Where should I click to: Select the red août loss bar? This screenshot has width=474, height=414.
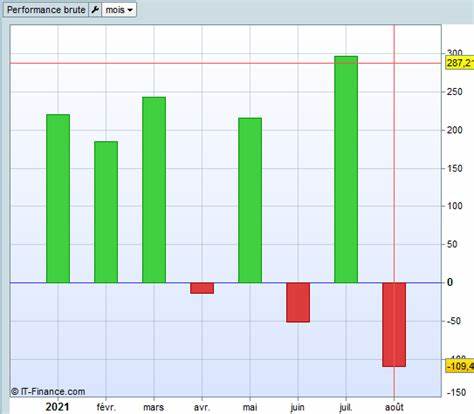394,325
